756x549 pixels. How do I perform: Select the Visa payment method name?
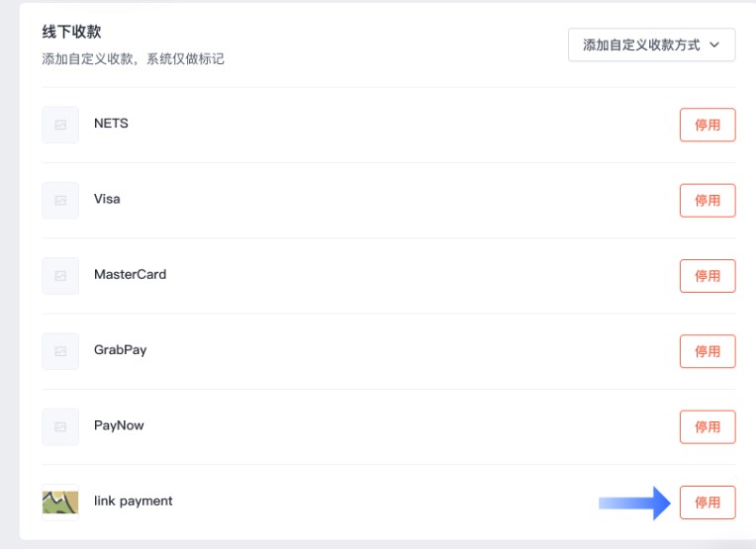point(107,199)
